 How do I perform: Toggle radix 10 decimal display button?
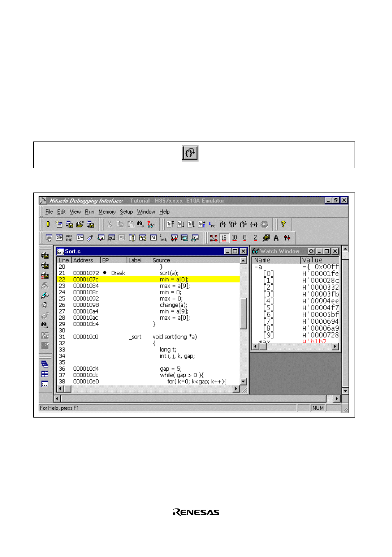click(x=234, y=238)
